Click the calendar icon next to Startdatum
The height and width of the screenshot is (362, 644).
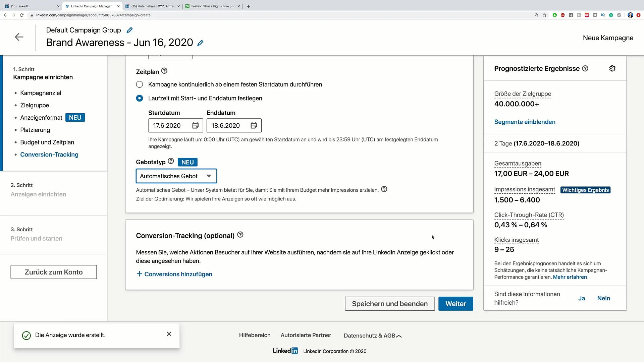[196, 126]
